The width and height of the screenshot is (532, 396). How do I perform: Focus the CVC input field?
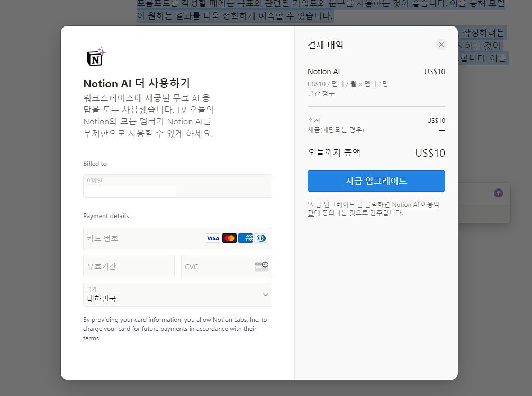(227, 266)
